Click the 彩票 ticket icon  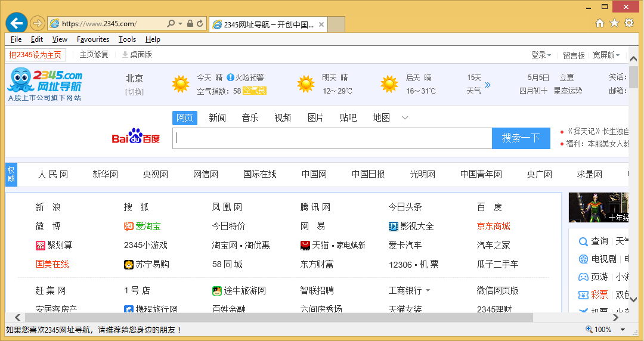click(583, 295)
